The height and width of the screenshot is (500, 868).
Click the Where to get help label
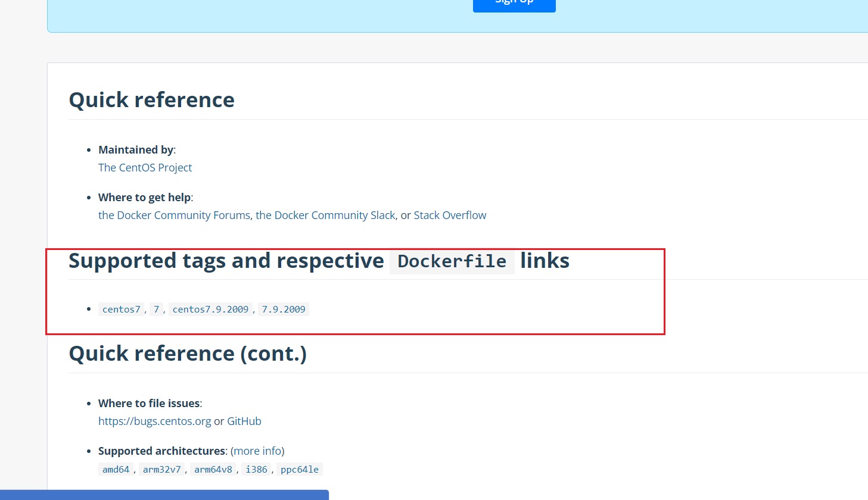(x=145, y=198)
